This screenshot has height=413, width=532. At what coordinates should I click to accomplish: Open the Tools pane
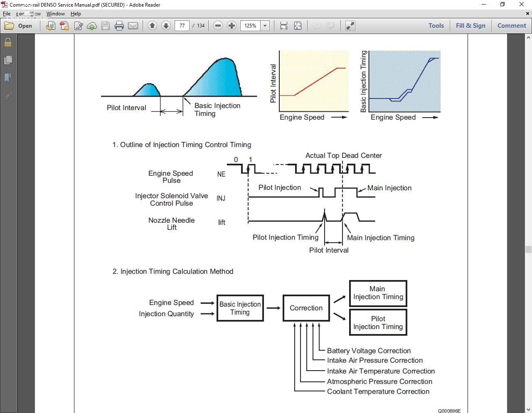coord(436,26)
